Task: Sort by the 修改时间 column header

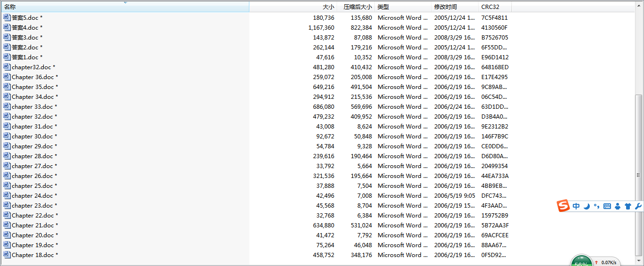Action: coord(455,7)
